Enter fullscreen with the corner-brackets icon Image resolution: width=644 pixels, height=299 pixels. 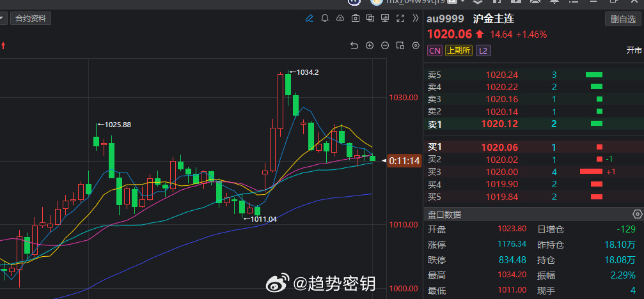[400, 18]
